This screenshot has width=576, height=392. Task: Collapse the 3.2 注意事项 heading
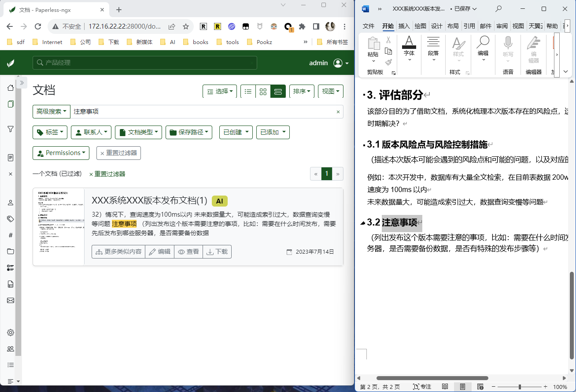pos(362,223)
